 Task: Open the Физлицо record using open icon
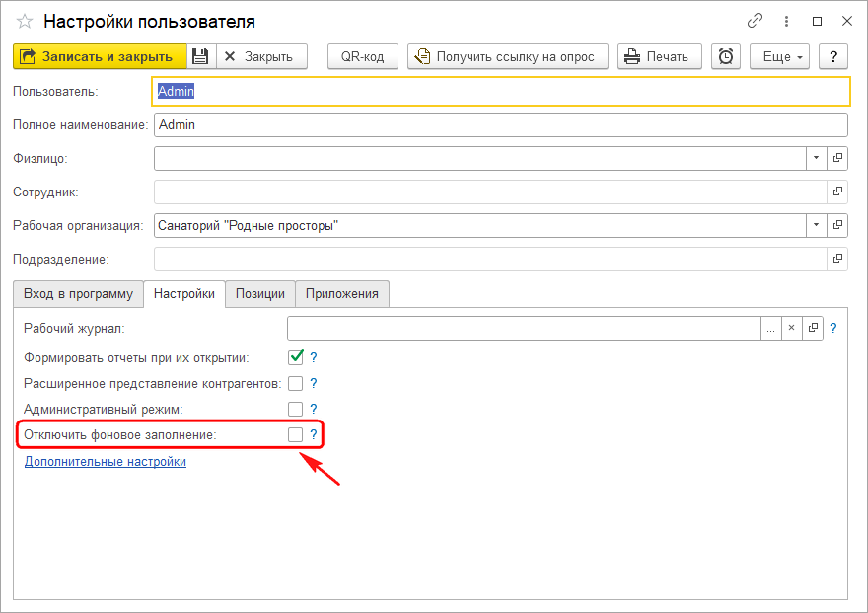837,158
